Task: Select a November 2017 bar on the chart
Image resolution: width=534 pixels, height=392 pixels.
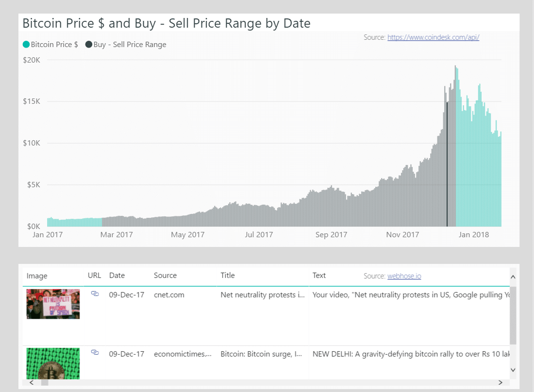Action: point(403,194)
